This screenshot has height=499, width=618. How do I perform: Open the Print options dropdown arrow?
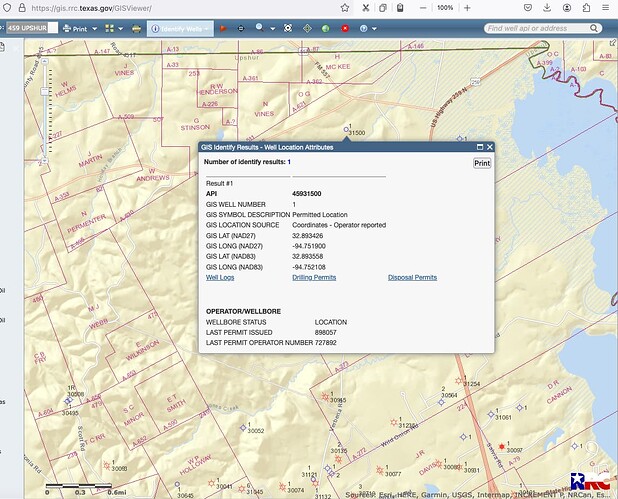pyautogui.click(x=95, y=29)
